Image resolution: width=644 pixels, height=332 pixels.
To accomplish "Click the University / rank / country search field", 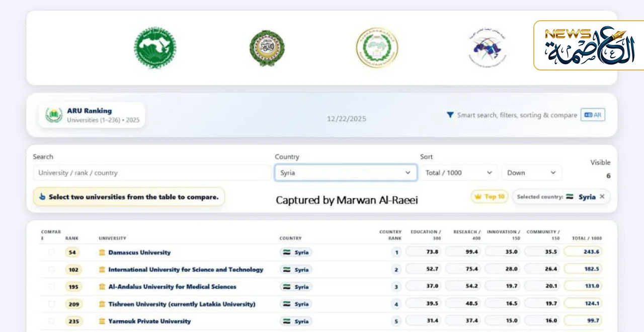I will (151, 173).
